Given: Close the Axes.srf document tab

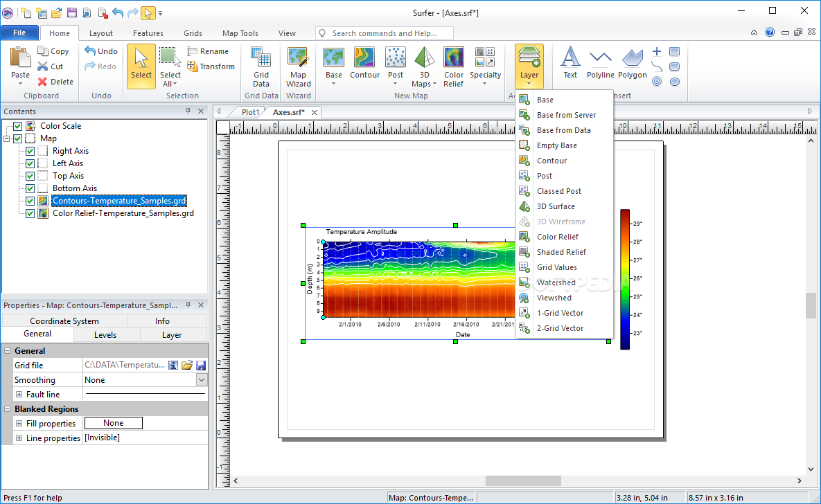Looking at the screenshot, I should pos(314,113).
